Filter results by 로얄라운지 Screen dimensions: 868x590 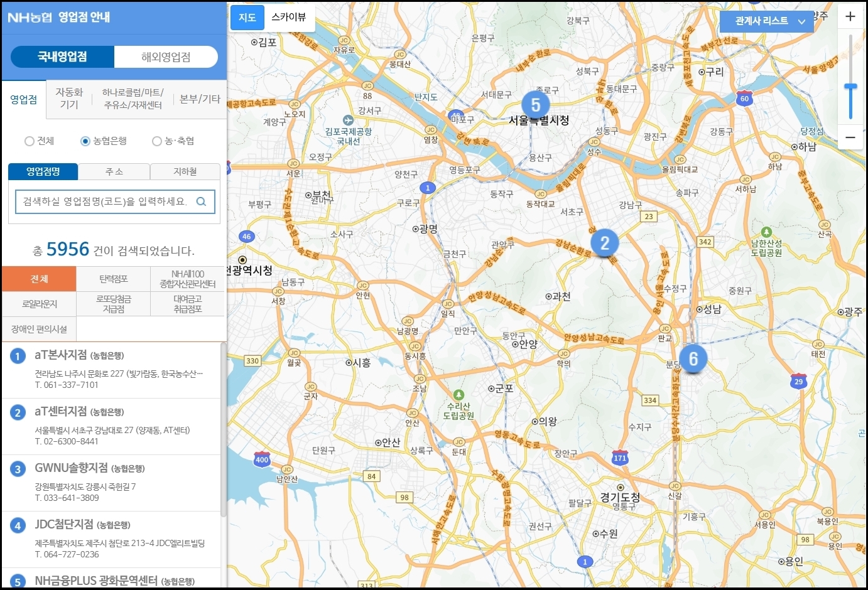tap(39, 304)
